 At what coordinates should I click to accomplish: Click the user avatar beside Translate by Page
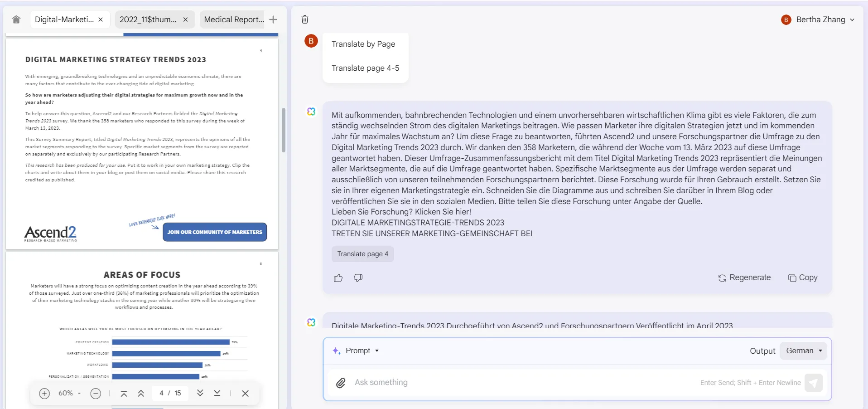pos(311,41)
